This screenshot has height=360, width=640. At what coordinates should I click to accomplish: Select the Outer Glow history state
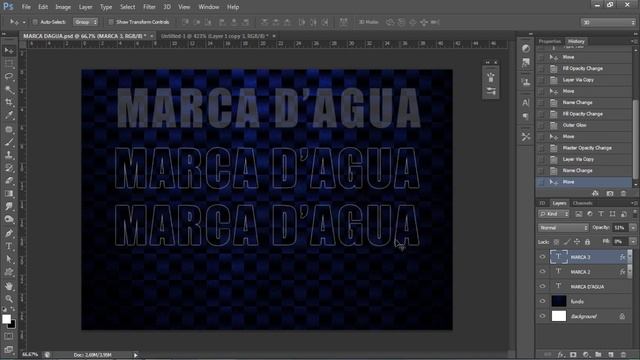pos(584,125)
